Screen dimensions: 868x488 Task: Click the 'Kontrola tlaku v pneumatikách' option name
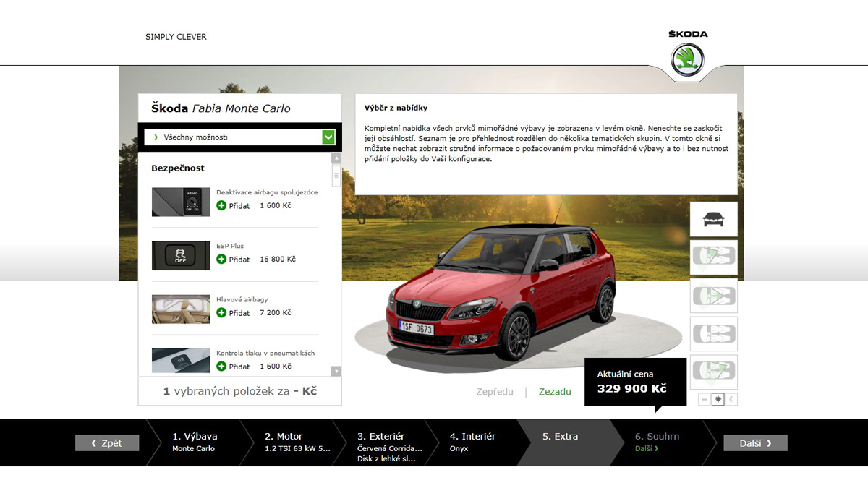click(x=265, y=353)
